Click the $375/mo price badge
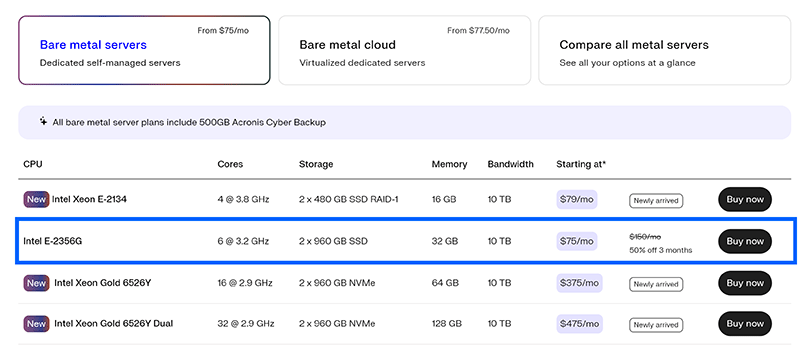The image size is (810, 361). click(579, 283)
